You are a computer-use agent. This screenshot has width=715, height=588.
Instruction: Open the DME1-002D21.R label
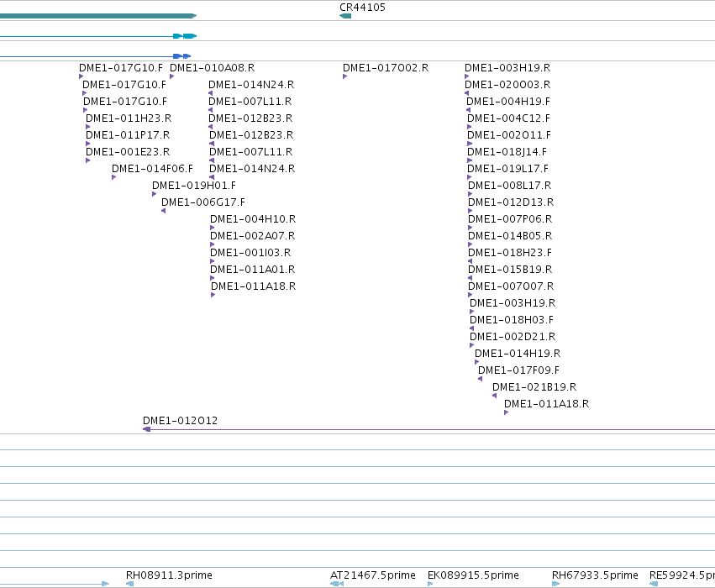pos(513,337)
